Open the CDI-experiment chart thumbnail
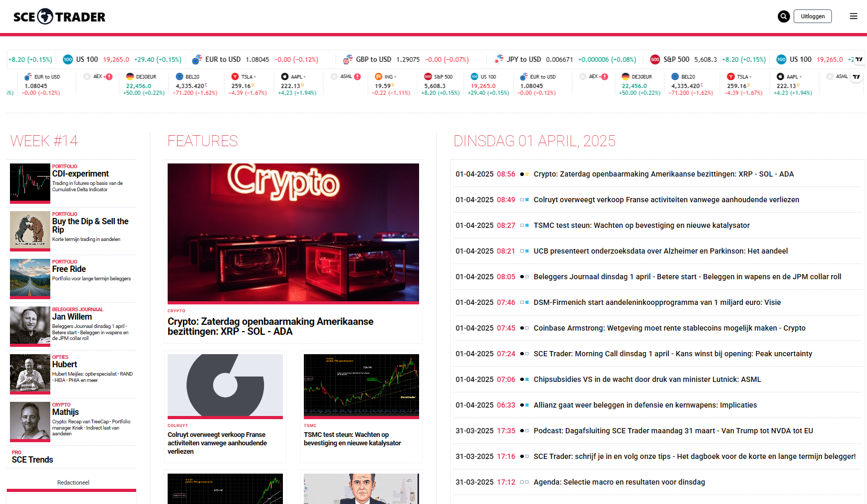This screenshot has height=504, width=867. pyautogui.click(x=30, y=183)
